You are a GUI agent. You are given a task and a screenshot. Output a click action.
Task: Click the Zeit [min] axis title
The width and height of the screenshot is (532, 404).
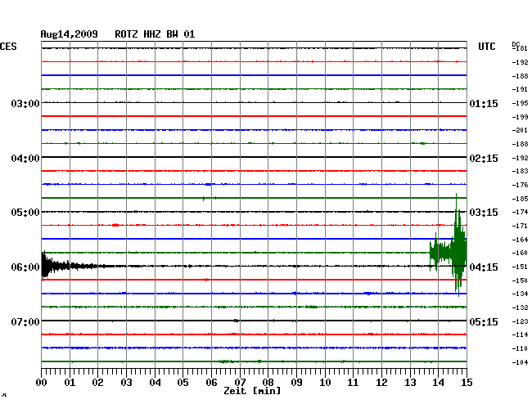click(x=252, y=391)
